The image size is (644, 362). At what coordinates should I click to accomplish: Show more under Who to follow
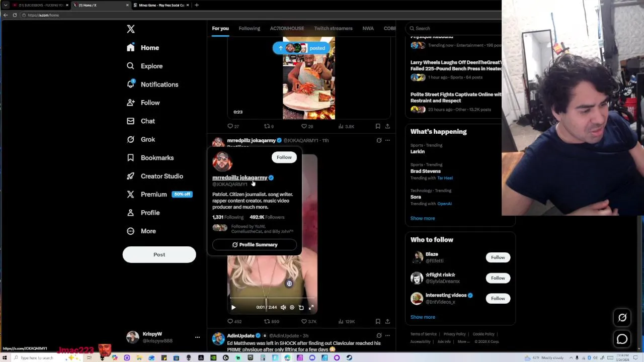coord(423,317)
